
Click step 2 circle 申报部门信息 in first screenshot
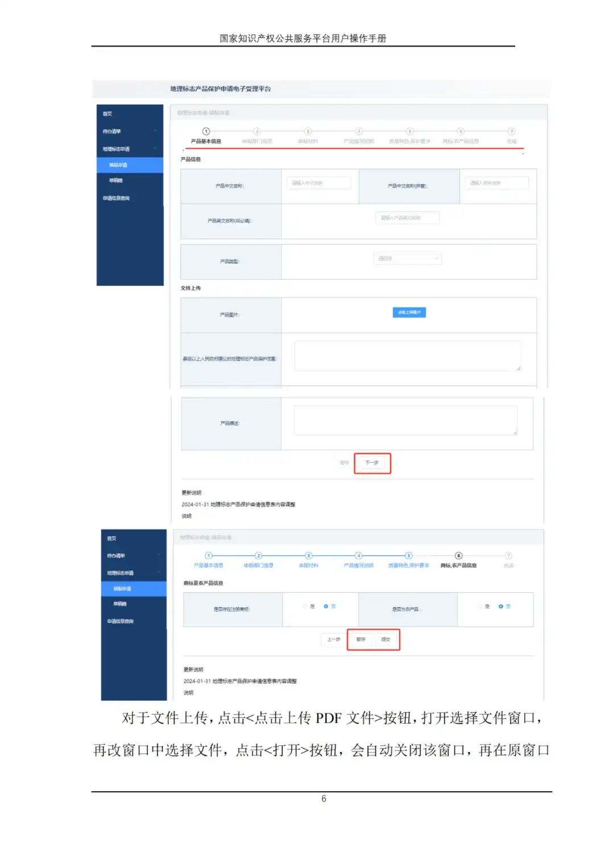(x=257, y=131)
